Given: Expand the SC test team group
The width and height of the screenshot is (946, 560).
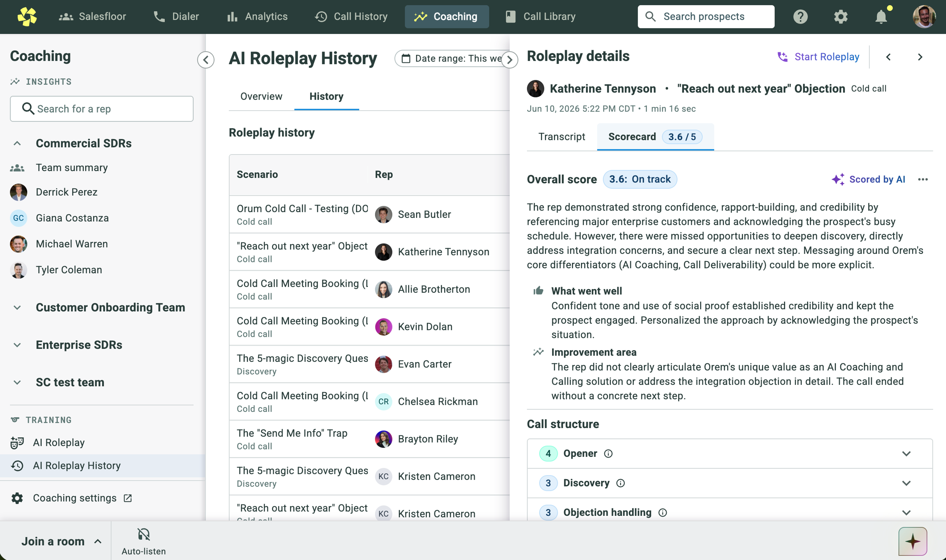Looking at the screenshot, I should [x=17, y=382].
